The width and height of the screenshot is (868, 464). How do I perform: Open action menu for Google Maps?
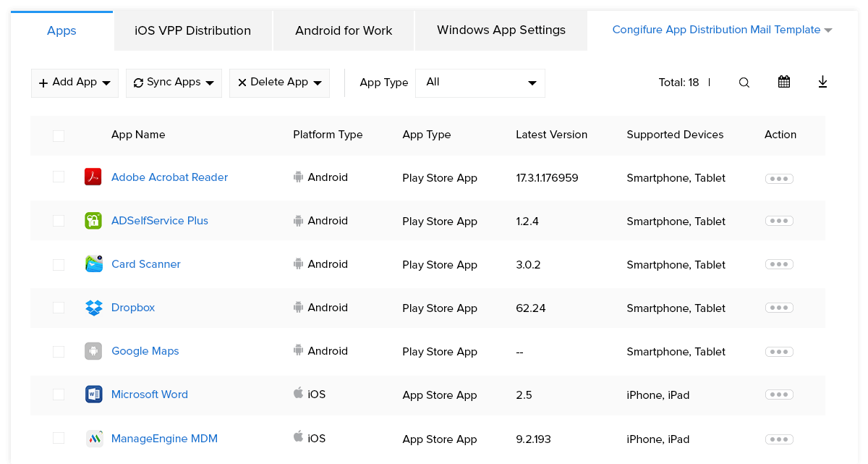click(x=779, y=352)
